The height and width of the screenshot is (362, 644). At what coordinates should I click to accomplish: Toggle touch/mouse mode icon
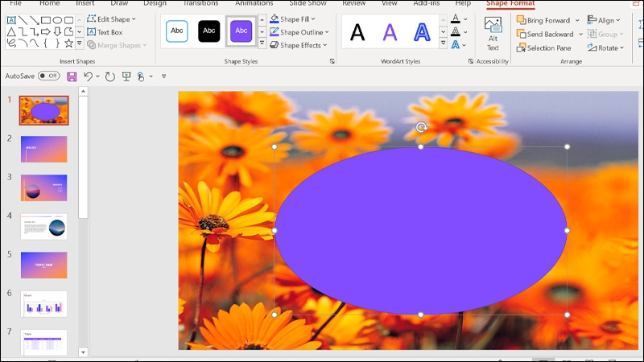point(141,76)
